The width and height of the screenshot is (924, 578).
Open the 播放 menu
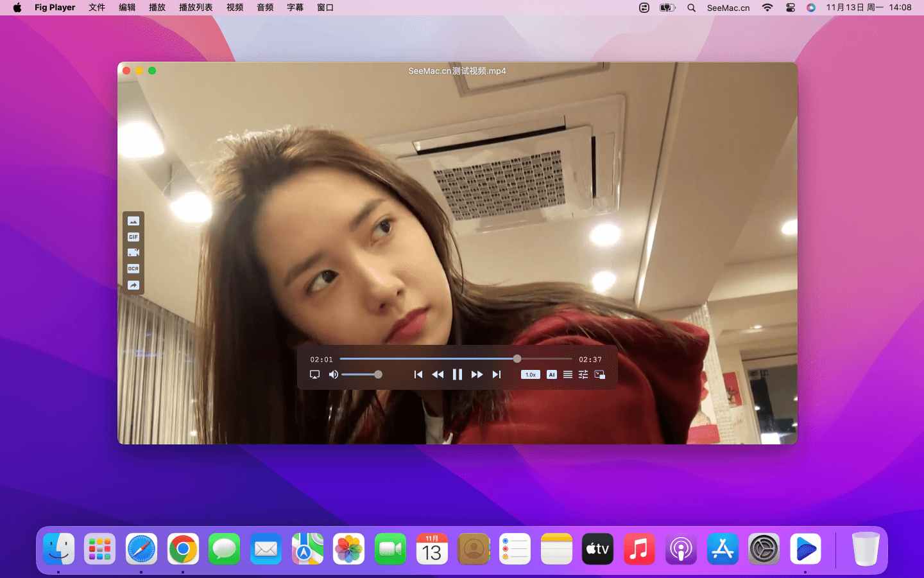pyautogui.click(x=157, y=8)
